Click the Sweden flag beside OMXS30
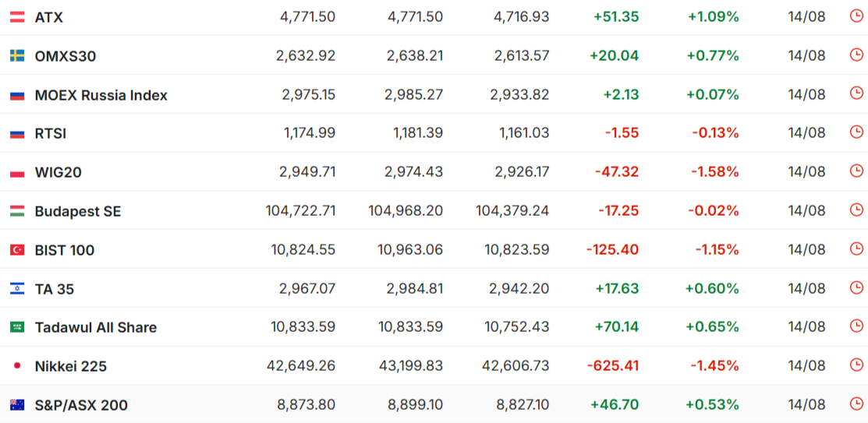Viewport: 868px width, 423px height. click(17, 56)
